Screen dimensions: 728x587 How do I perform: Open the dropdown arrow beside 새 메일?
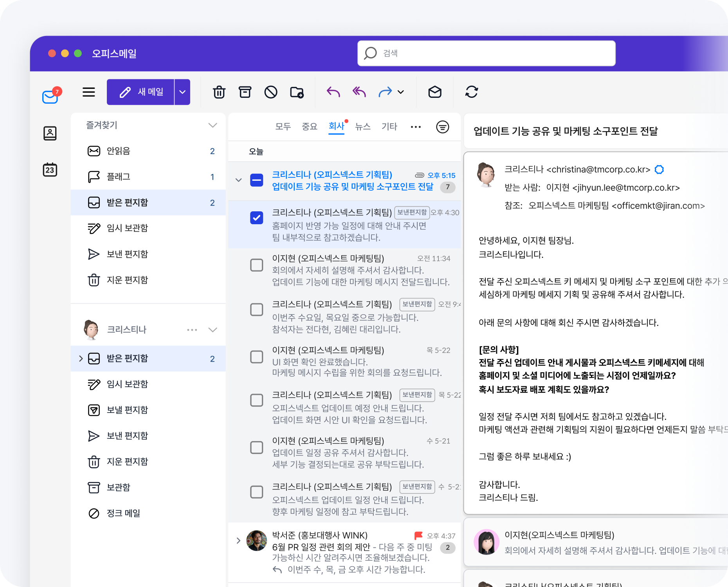click(x=182, y=92)
